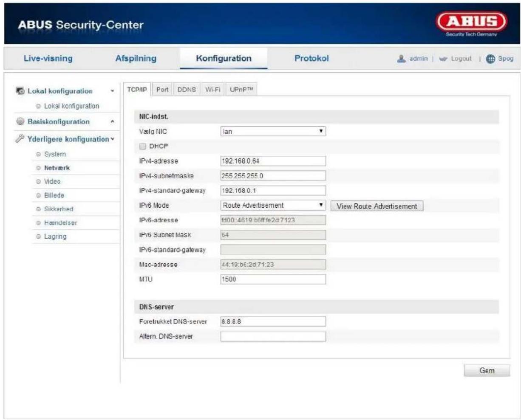This screenshot has height=420, width=521.
Task: Toggle the DHCP checkbox
Action: tap(143, 146)
